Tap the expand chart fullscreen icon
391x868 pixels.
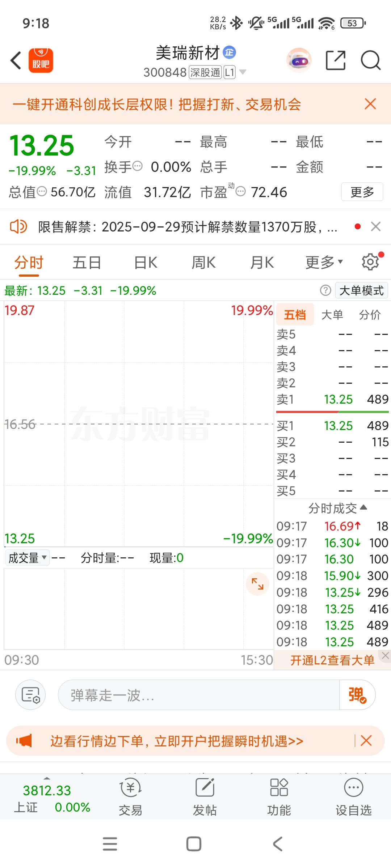pyautogui.click(x=257, y=584)
